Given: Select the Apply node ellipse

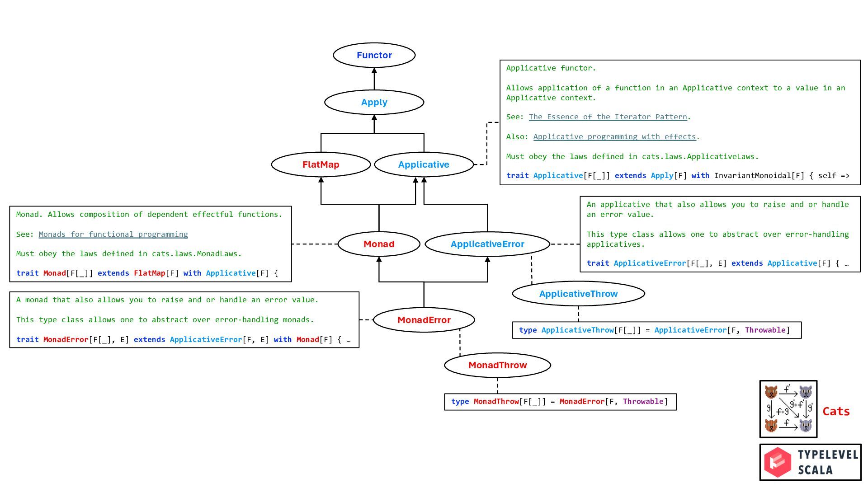Looking at the screenshot, I should coord(374,102).
